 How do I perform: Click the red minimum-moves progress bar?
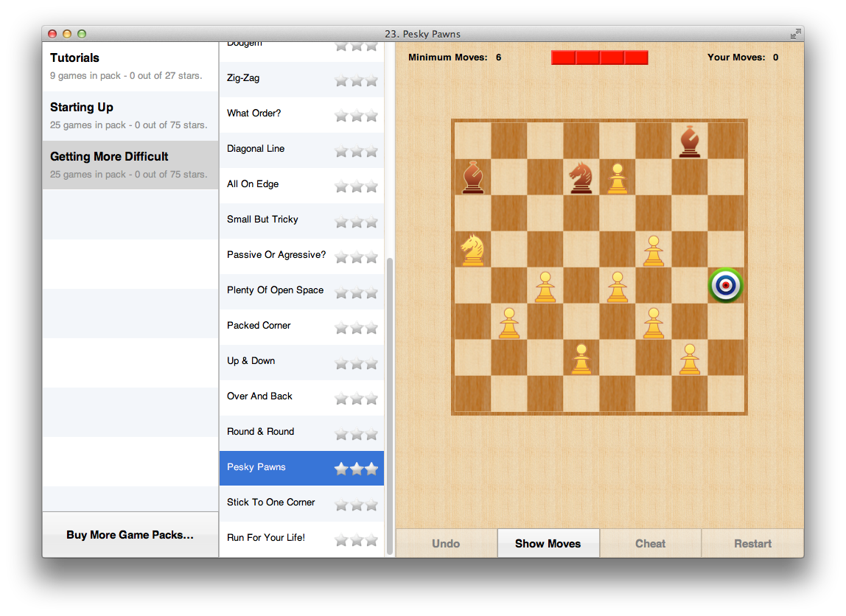599,57
